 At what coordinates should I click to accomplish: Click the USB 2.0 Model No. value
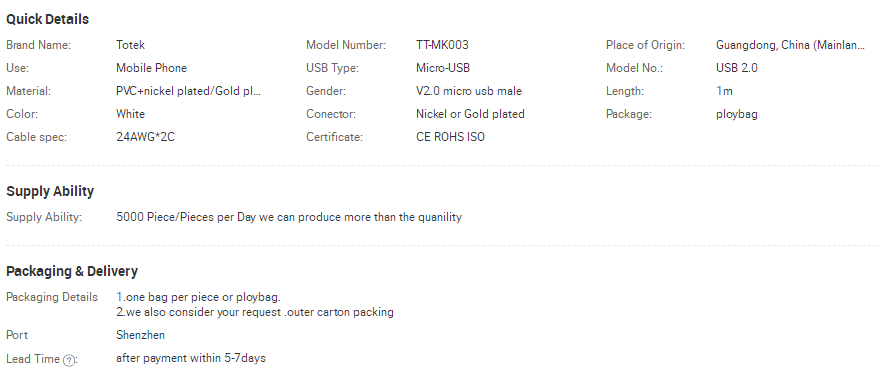click(737, 68)
